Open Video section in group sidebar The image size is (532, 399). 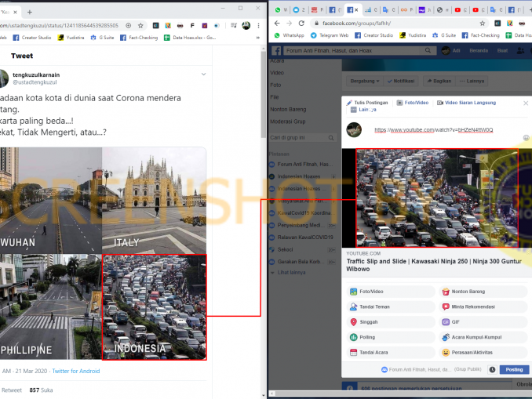(277, 73)
